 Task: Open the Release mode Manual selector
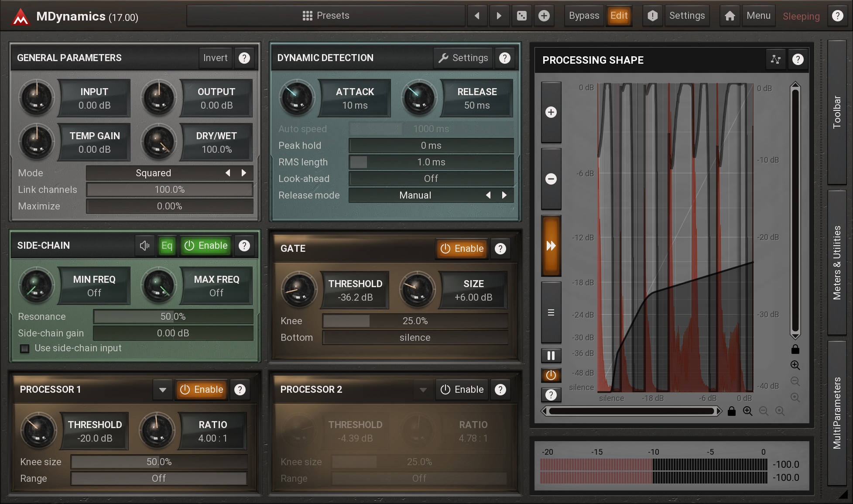point(415,195)
